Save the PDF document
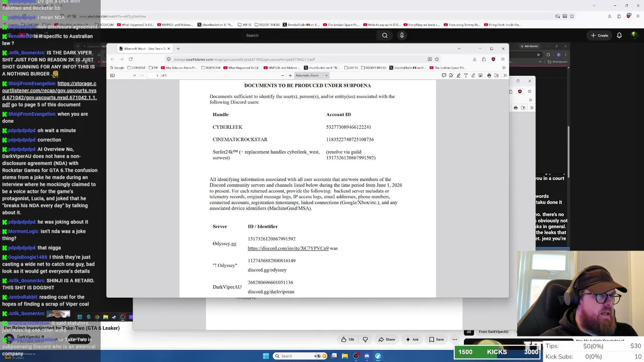This screenshot has width=644, height=362. (x=497, y=75)
